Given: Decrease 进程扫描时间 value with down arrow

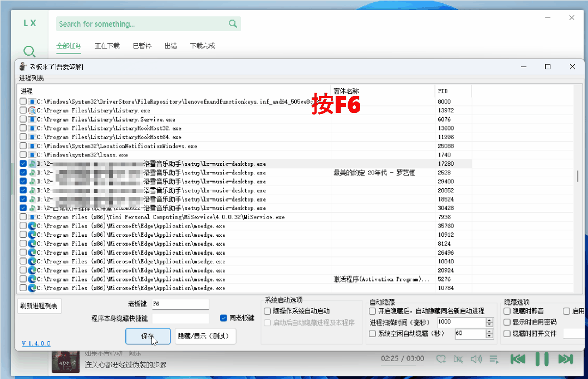Looking at the screenshot, I should click(489, 324).
